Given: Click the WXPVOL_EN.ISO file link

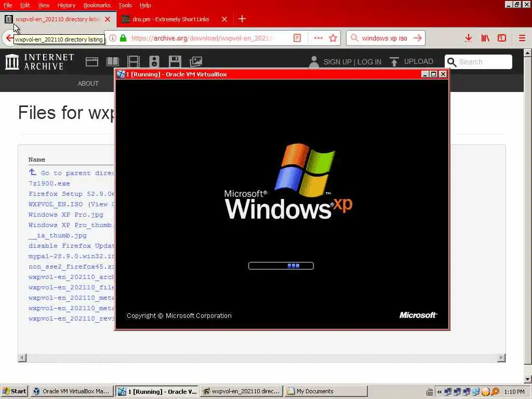Looking at the screenshot, I should (56, 204).
